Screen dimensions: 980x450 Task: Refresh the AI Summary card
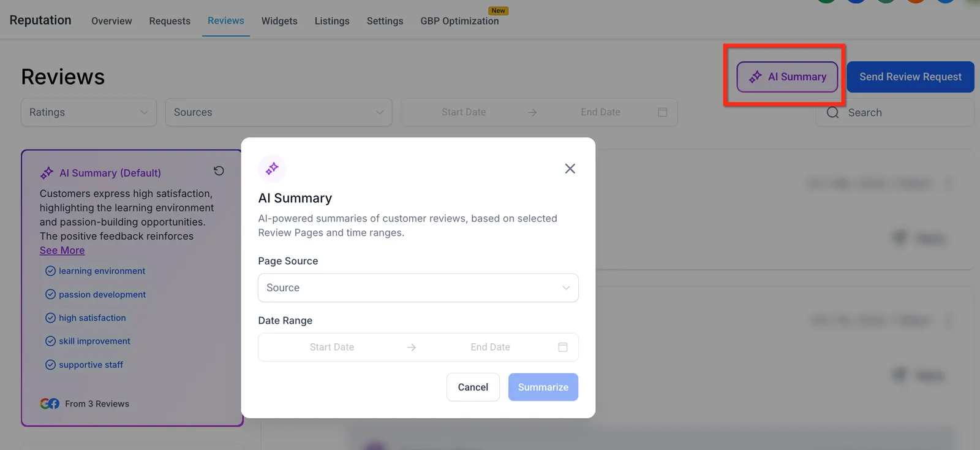tap(219, 171)
